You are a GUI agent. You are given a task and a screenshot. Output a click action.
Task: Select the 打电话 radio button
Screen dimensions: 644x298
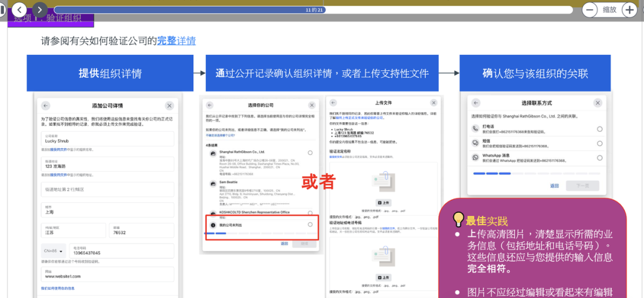[x=600, y=129]
